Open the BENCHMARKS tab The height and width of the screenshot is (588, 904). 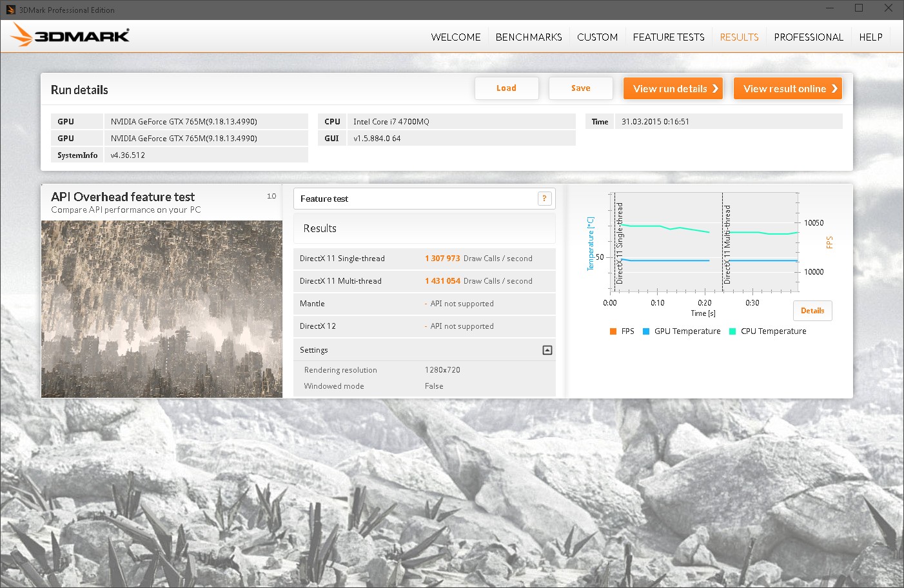[x=529, y=37]
